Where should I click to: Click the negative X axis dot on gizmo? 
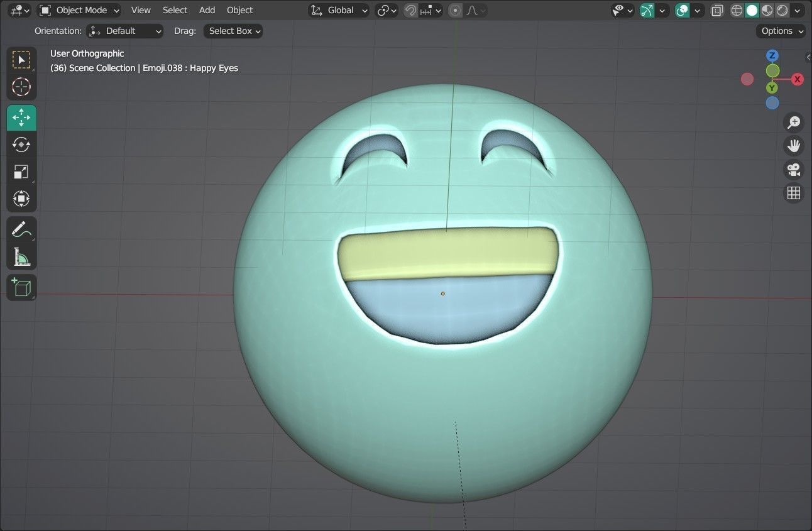tap(747, 79)
